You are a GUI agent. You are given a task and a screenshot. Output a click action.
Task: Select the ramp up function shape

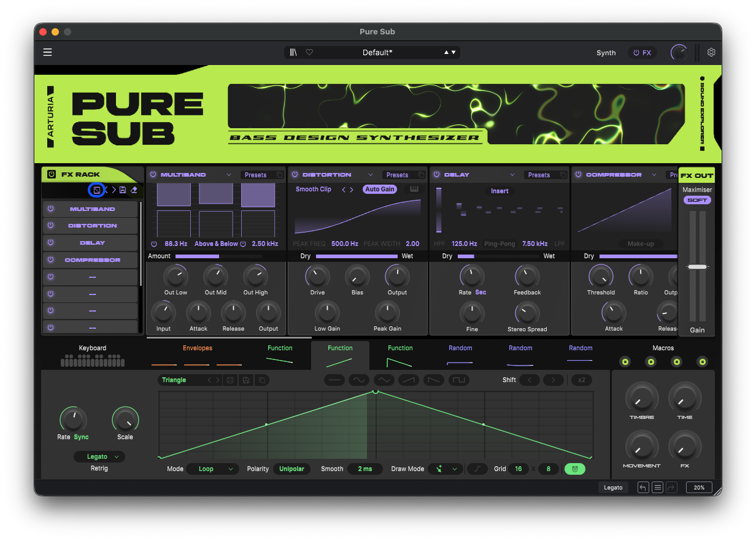tap(409, 380)
